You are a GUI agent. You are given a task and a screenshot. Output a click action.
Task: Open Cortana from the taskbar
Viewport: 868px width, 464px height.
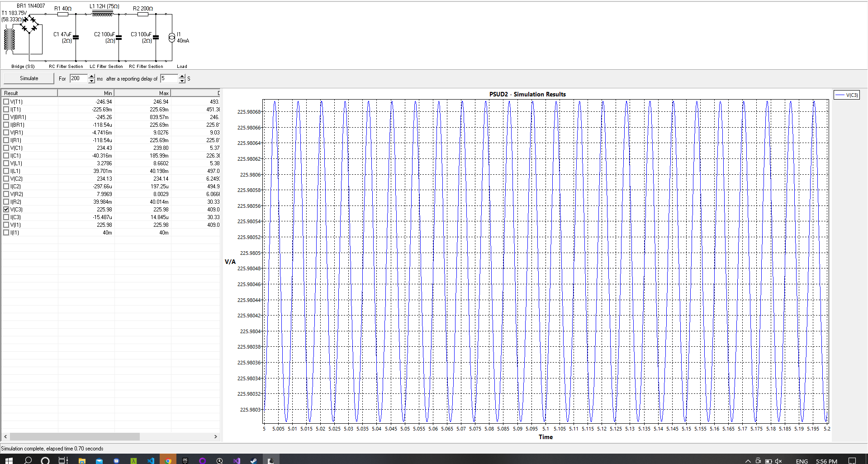pyautogui.click(x=45, y=460)
